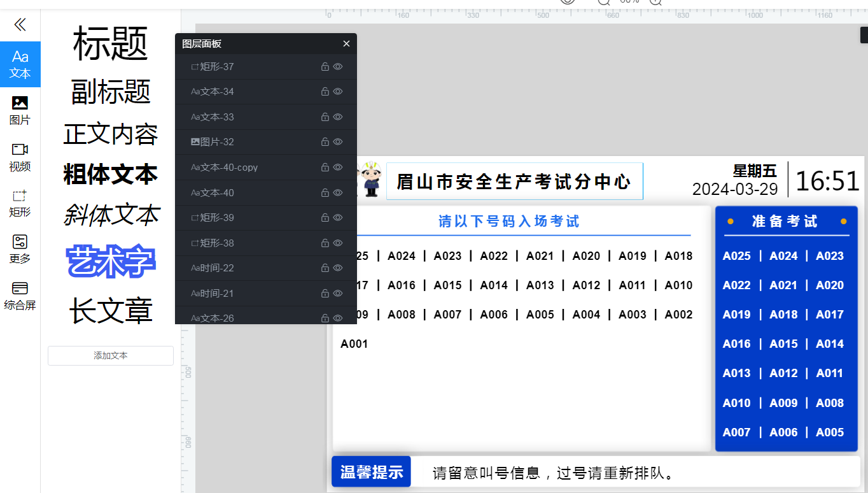Lock the 时间-22 layer
Viewport: 868px width, 493px height.
coord(325,268)
